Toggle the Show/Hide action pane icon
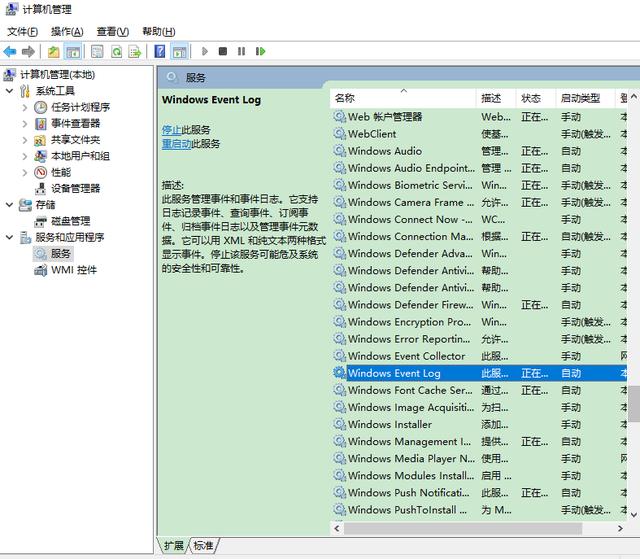The height and width of the screenshot is (559, 640). [180, 51]
